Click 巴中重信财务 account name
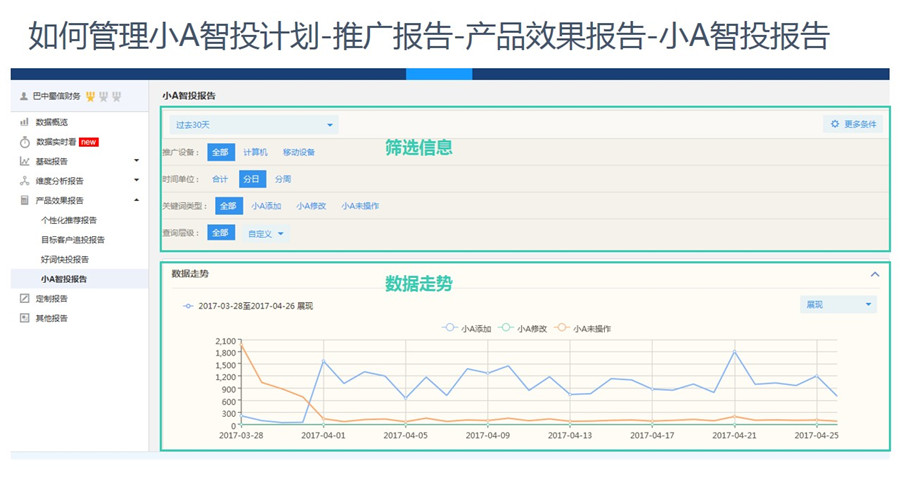Screen dimensions: 900x500 (56, 96)
